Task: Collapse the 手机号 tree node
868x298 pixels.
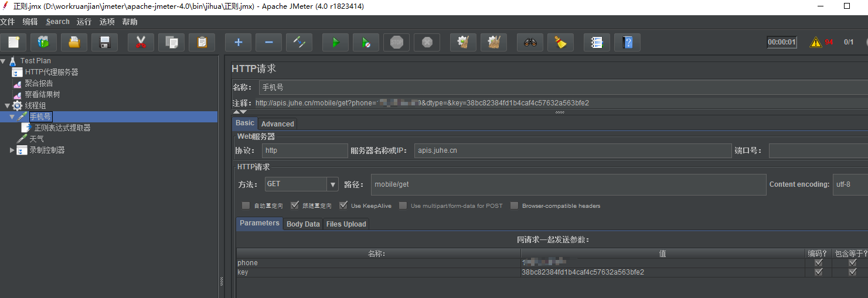Action: (12, 117)
